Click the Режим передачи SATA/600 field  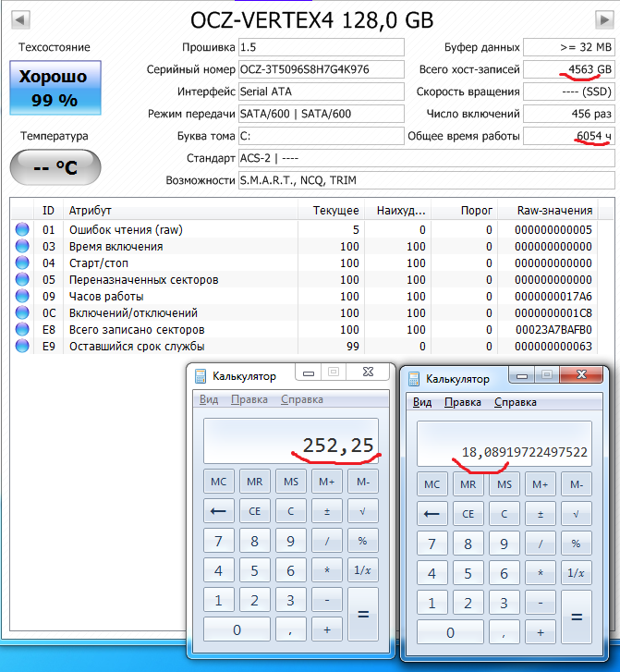322,114
